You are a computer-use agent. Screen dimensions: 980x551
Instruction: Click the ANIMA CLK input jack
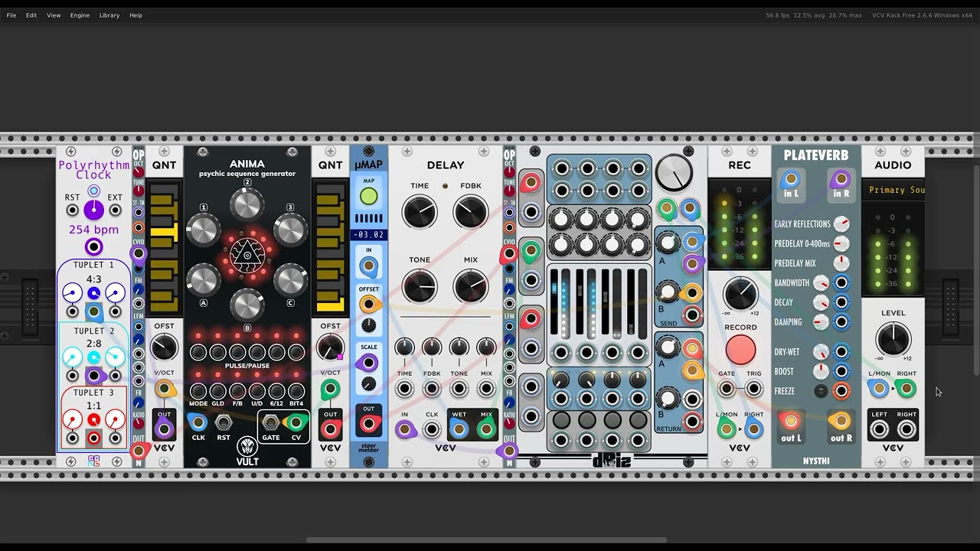point(198,422)
